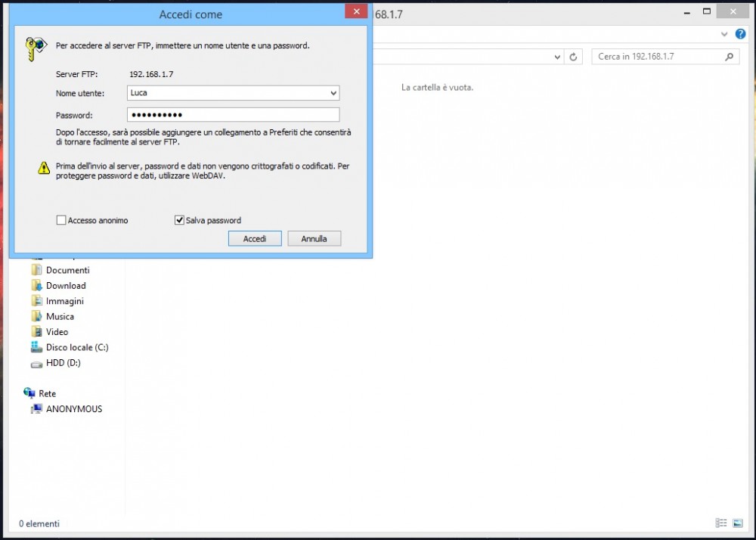Click the Immagini folder icon
756x540 pixels.
tap(36, 300)
